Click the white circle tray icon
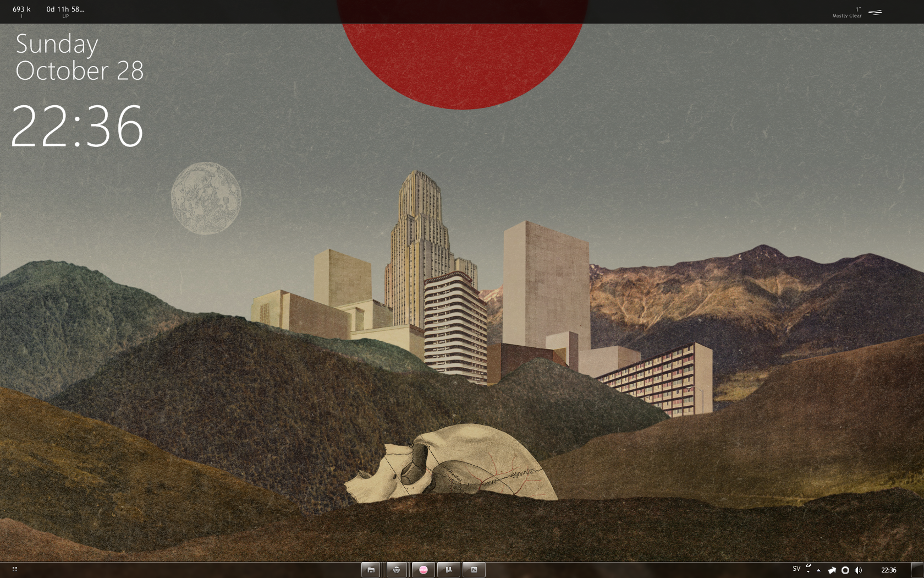Image resolution: width=924 pixels, height=578 pixels. (x=845, y=570)
